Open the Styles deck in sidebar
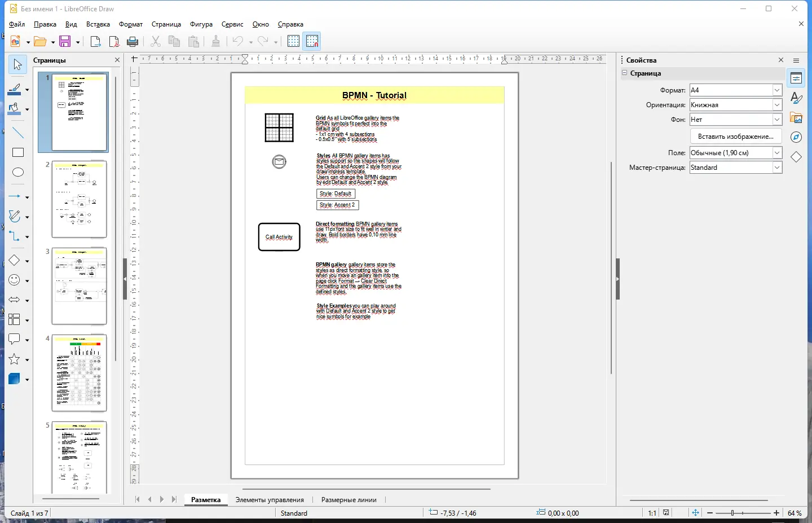Image resolution: width=812 pixels, height=523 pixels. click(796, 98)
